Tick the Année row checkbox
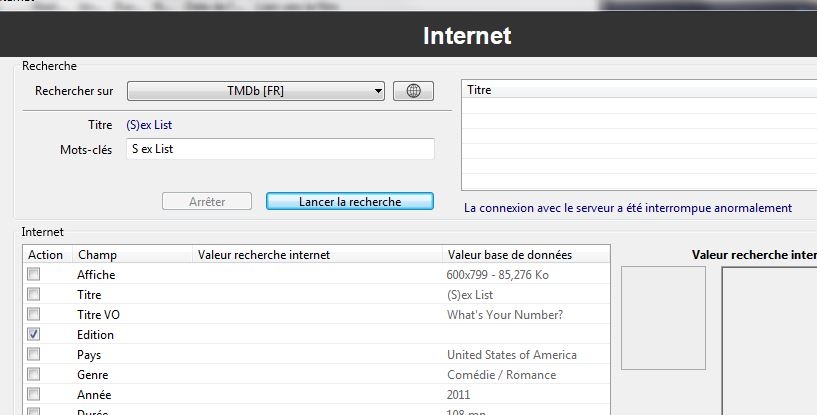817x415 pixels. (34, 394)
